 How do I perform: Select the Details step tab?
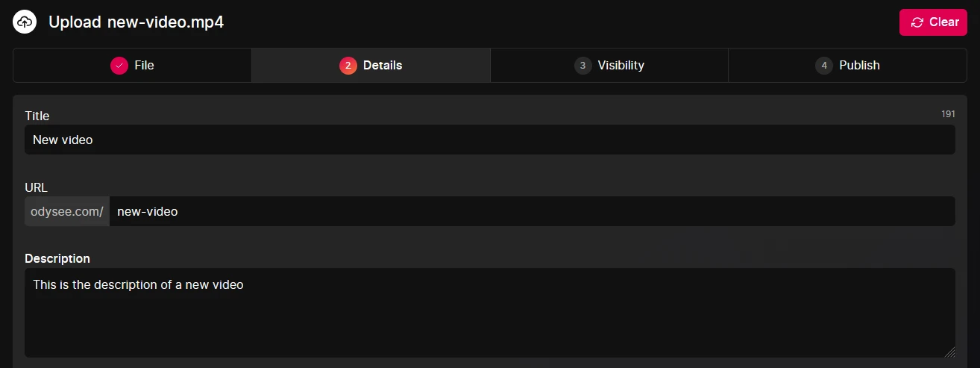[371, 66]
